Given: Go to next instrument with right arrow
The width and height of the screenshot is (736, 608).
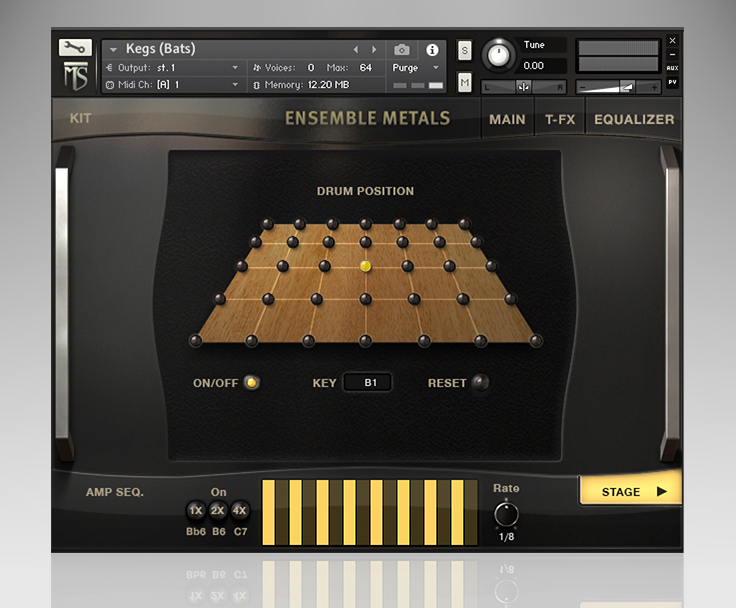Looking at the screenshot, I should coord(374,49).
